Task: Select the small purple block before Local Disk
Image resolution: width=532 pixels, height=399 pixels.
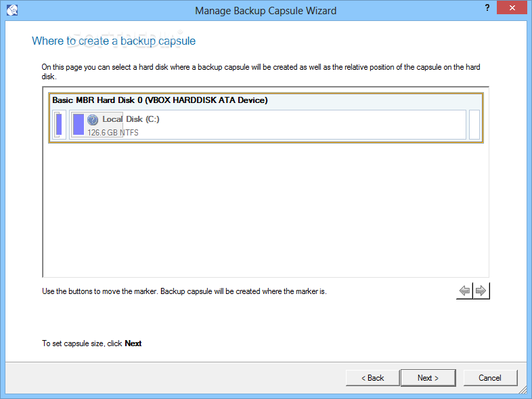Action: click(59, 125)
